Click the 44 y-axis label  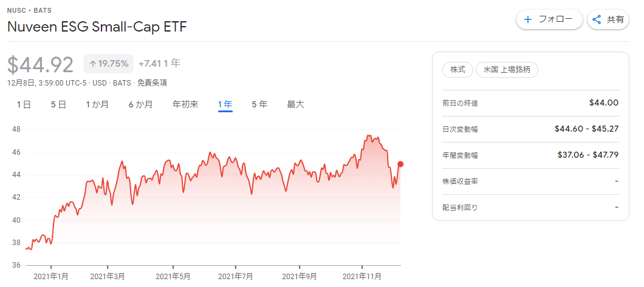pyautogui.click(x=17, y=175)
